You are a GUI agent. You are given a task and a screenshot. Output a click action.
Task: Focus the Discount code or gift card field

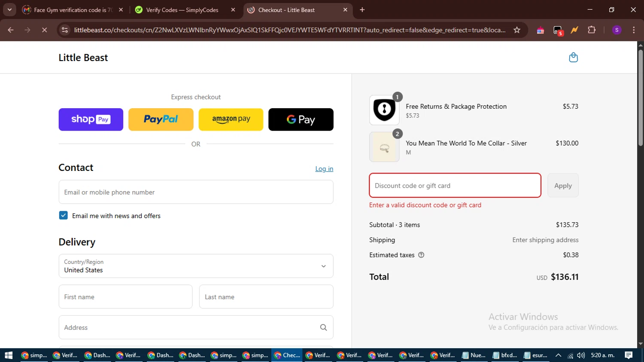(455, 186)
